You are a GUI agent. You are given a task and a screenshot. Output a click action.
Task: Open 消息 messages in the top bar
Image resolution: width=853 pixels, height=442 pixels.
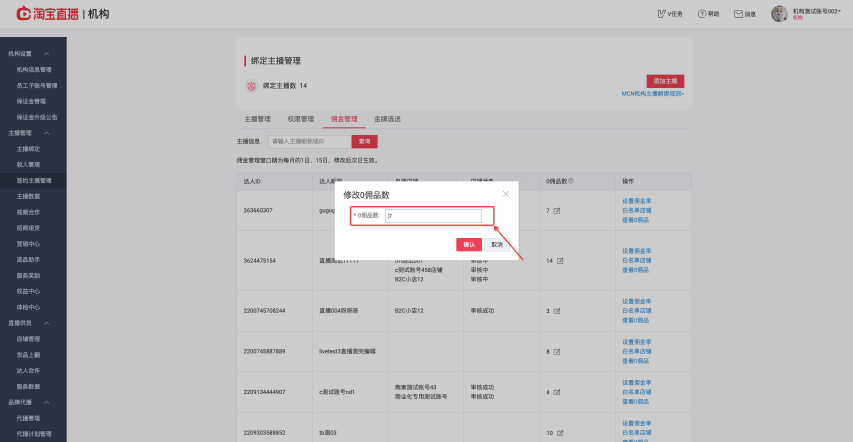745,14
